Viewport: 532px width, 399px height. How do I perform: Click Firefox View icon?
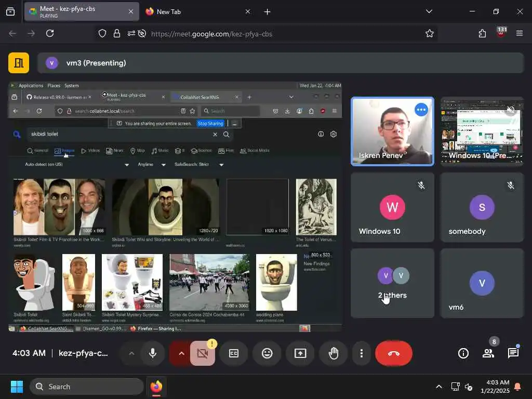click(x=10, y=12)
